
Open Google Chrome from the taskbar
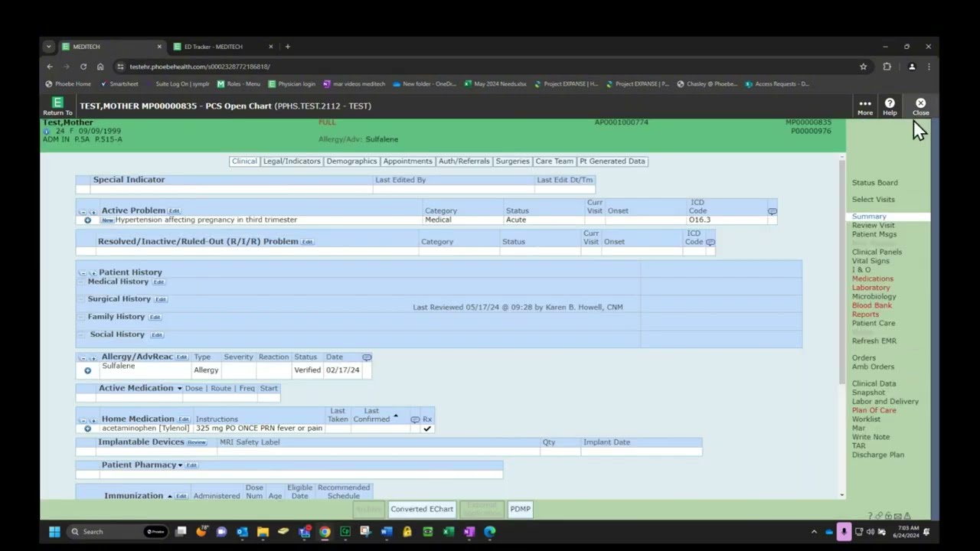[x=325, y=532]
